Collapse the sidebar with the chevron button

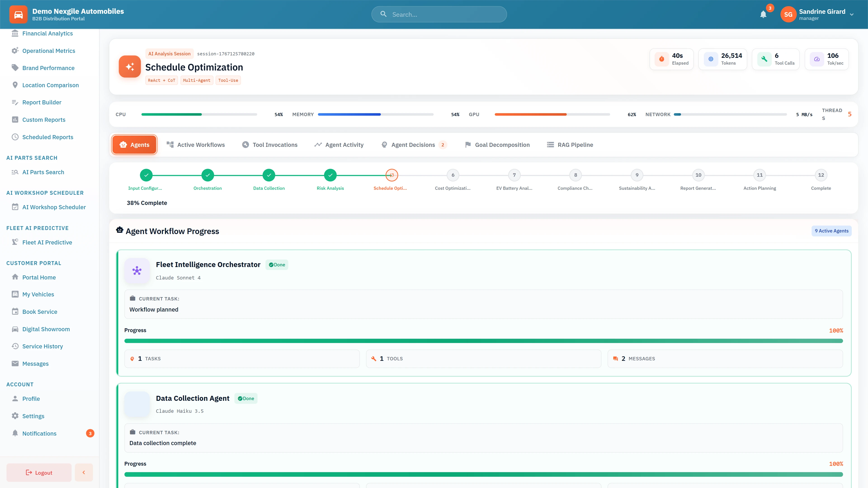[x=84, y=472]
